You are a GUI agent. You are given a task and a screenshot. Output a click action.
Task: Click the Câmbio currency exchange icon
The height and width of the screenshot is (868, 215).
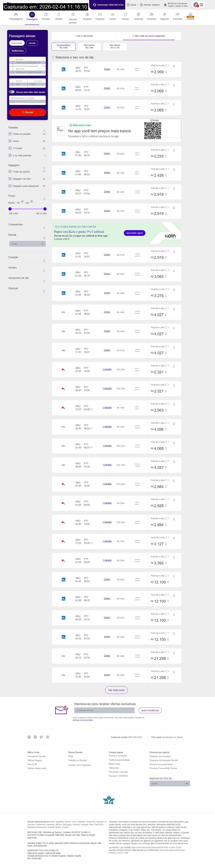[190, 14]
